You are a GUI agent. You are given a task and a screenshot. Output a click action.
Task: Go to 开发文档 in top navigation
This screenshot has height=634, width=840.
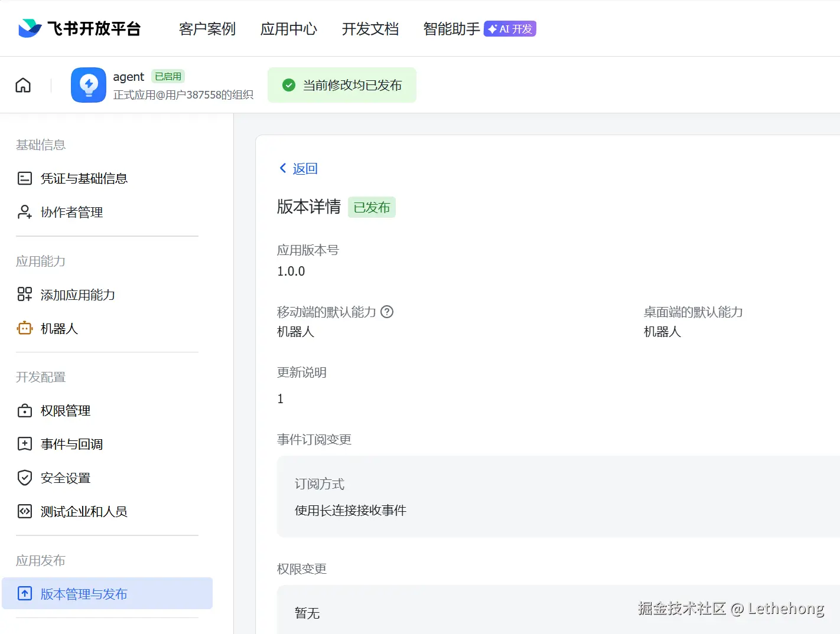[370, 29]
